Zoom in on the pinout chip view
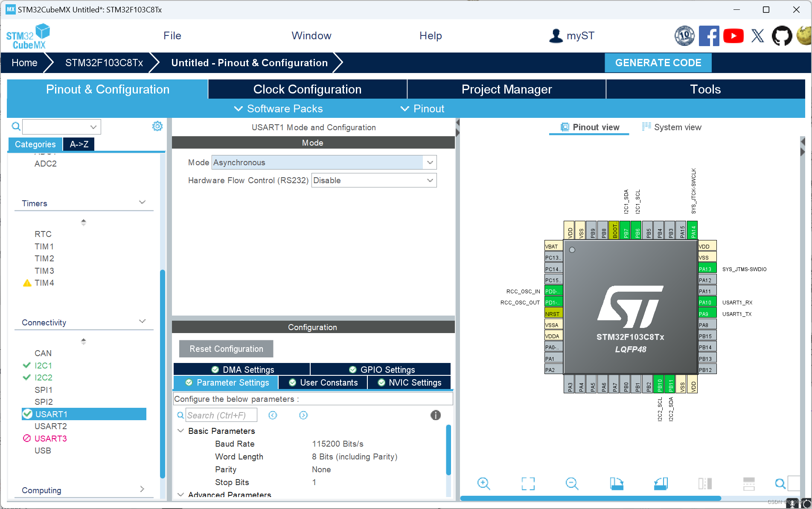Image resolution: width=812 pixels, height=509 pixels. pyautogui.click(x=483, y=483)
